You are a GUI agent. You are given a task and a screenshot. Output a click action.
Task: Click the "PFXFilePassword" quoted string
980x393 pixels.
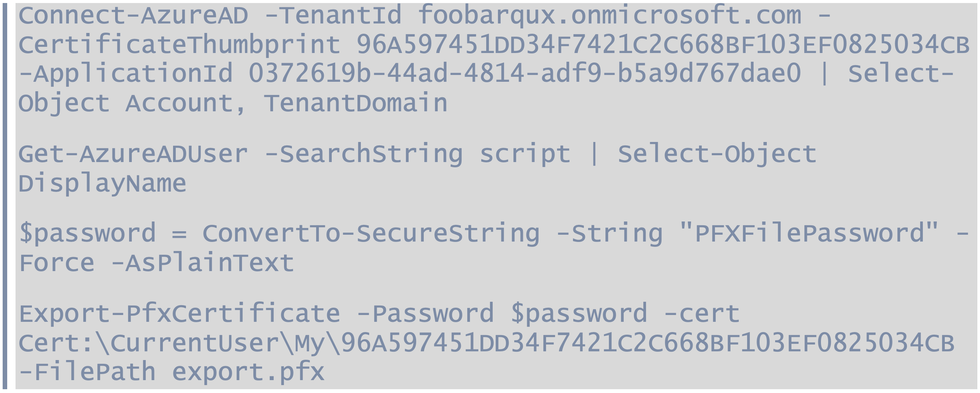pos(809,233)
